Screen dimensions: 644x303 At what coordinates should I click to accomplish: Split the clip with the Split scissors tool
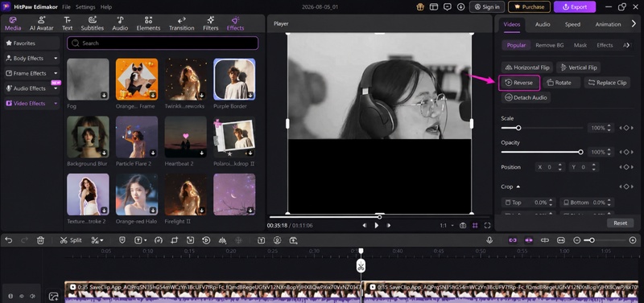tap(71, 240)
